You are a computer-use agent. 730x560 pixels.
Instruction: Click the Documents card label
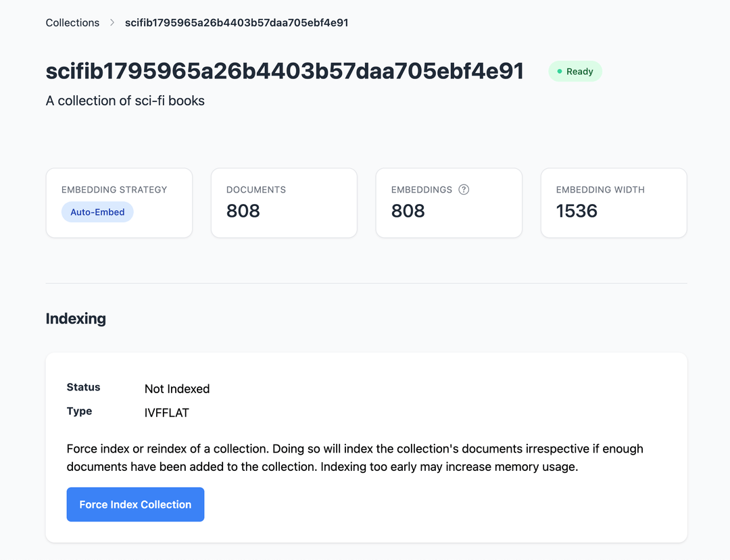pos(256,190)
